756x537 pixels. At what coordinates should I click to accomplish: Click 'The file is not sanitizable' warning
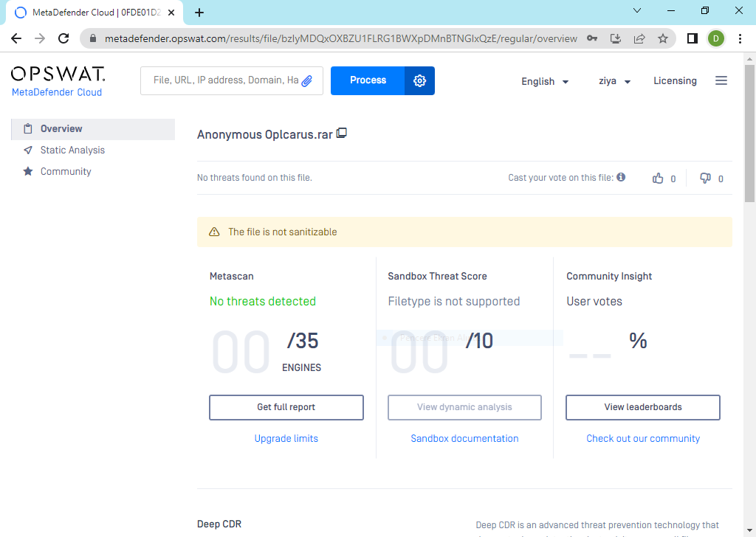click(x=465, y=232)
